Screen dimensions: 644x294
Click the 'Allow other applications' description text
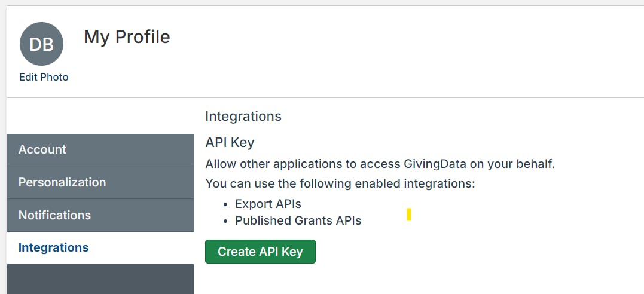[380, 164]
